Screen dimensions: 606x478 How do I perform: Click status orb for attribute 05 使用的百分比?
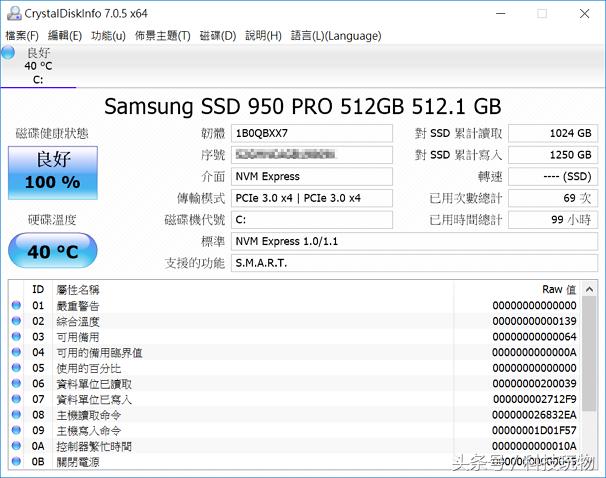pos(16,367)
